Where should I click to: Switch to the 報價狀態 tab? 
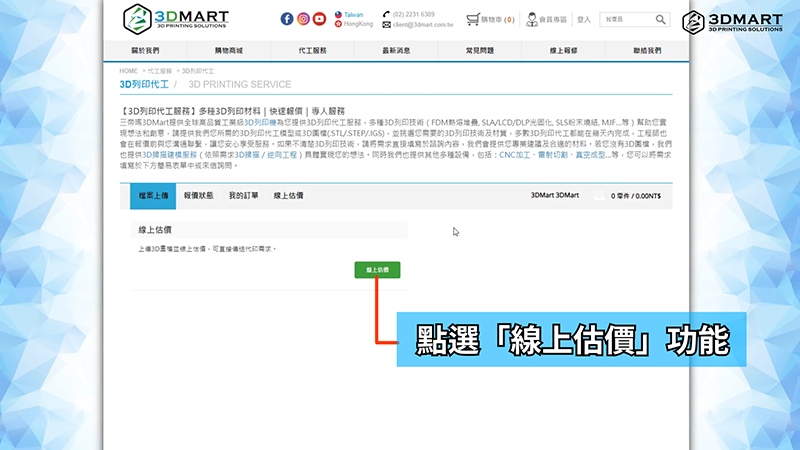coord(199,196)
